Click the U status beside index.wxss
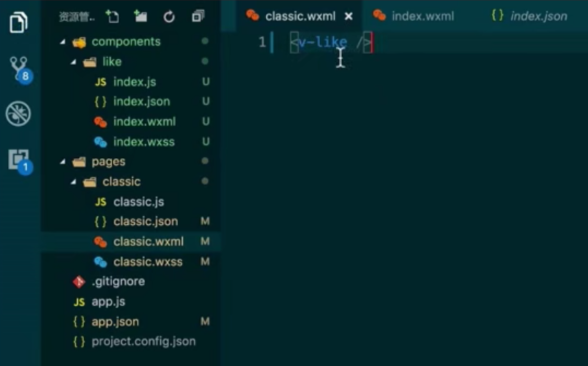Viewport: 588px width, 366px height. click(x=206, y=142)
